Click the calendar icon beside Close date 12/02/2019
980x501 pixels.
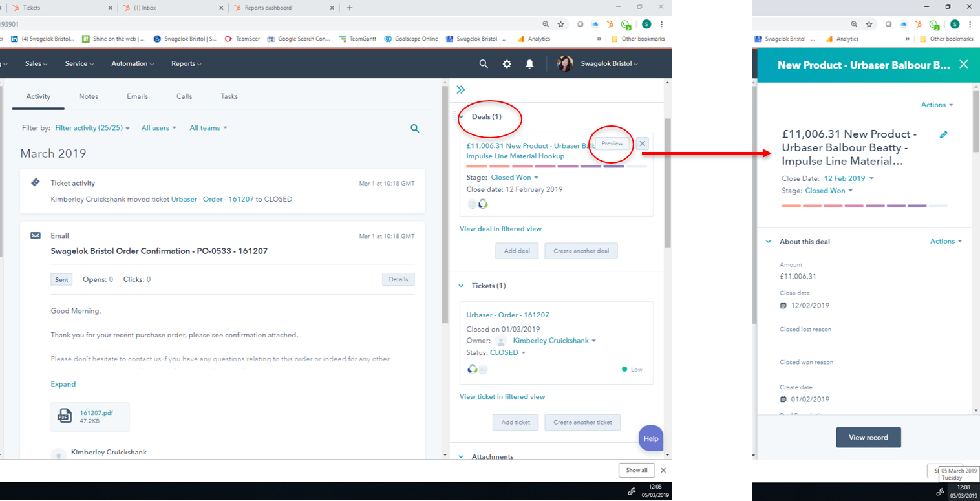[x=783, y=305]
